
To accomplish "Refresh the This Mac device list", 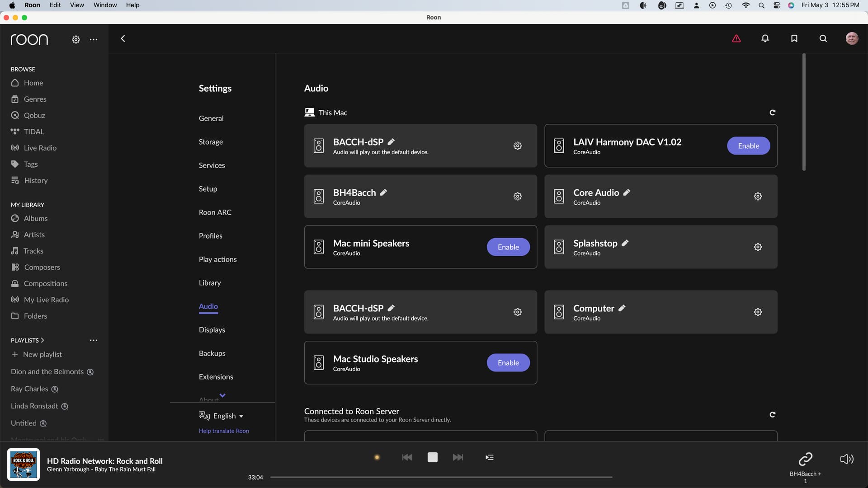I will click(x=773, y=113).
